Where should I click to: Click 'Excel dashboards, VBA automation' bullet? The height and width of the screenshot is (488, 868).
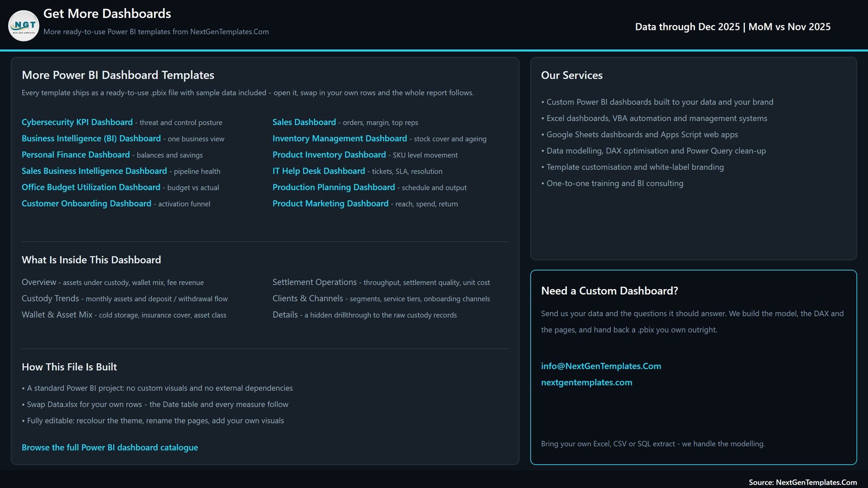(x=654, y=118)
